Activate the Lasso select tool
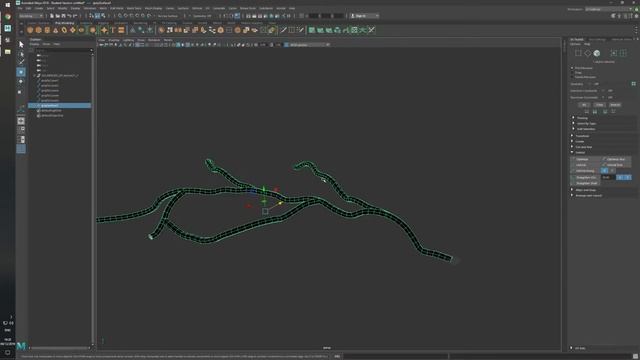This screenshot has height=360, width=640. (x=21, y=53)
